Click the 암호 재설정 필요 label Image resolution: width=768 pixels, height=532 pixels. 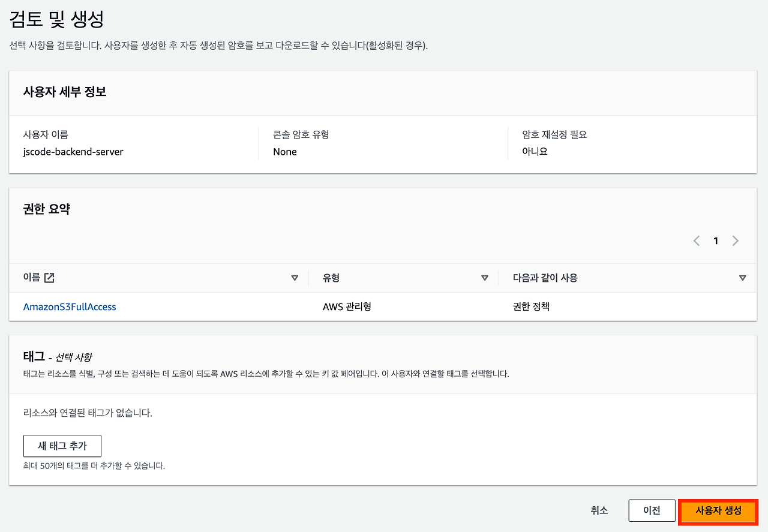tap(555, 134)
